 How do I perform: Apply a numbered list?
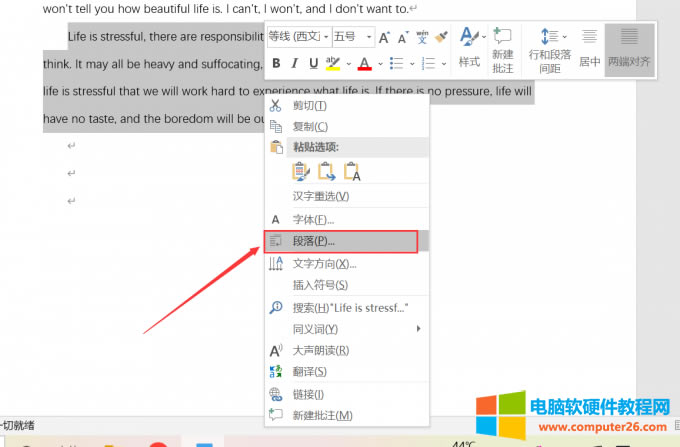pyautogui.click(x=428, y=63)
